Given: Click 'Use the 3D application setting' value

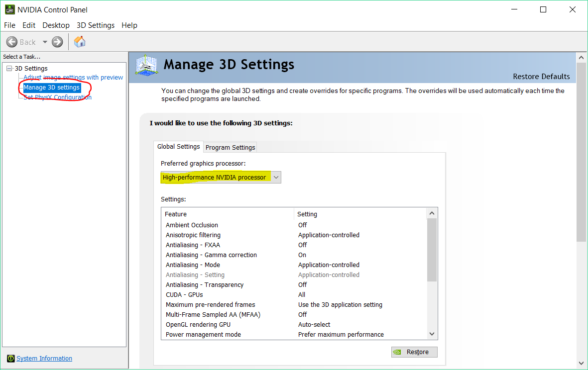Looking at the screenshot, I should tap(340, 305).
